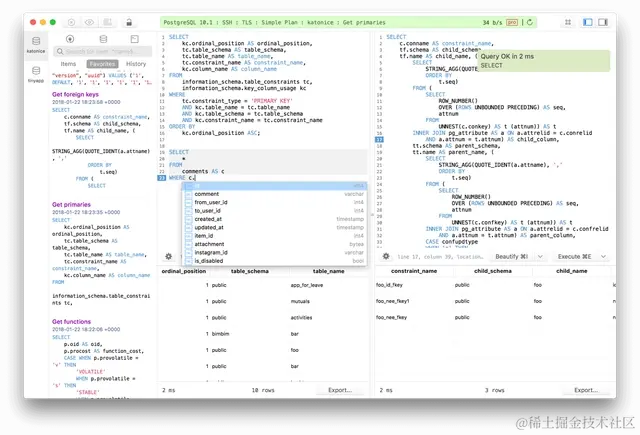Dismiss the Query OK notification
The image size is (640, 435).
tap(544, 61)
